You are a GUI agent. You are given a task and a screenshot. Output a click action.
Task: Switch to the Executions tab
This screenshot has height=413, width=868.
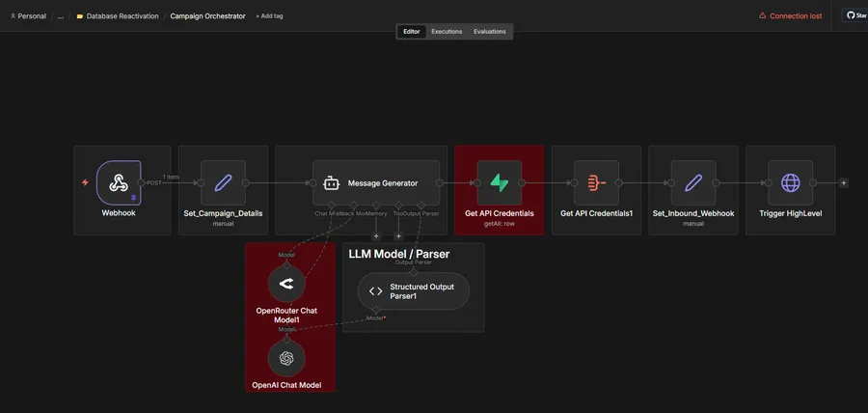tap(447, 32)
